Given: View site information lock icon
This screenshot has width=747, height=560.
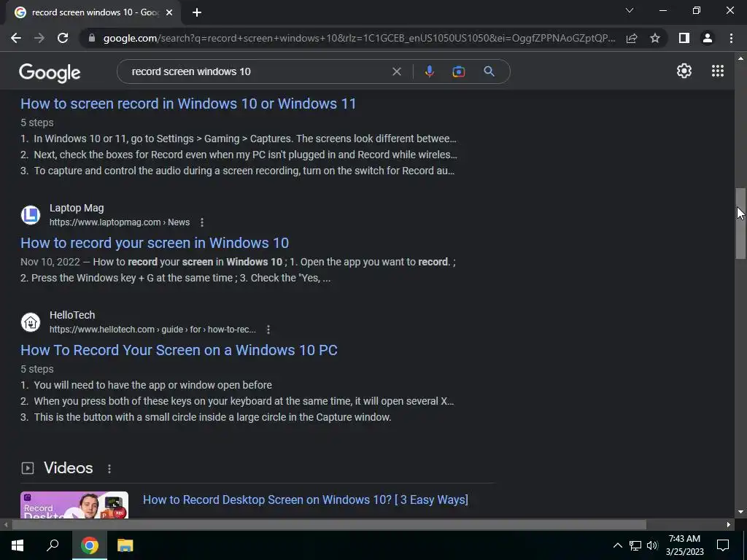Looking at the screenshot, I should 92,38.
